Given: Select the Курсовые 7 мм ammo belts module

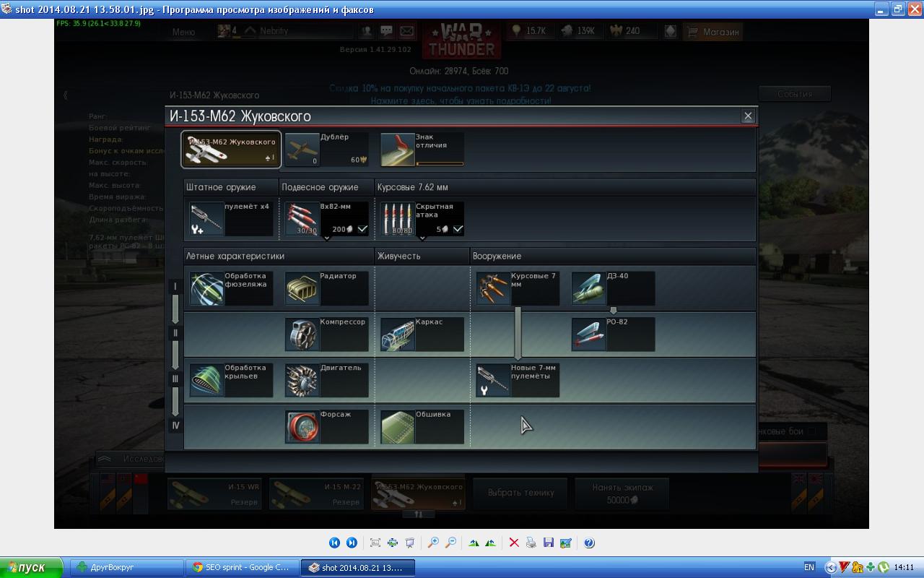Looking at the screenshot, I should click(518, 288).
